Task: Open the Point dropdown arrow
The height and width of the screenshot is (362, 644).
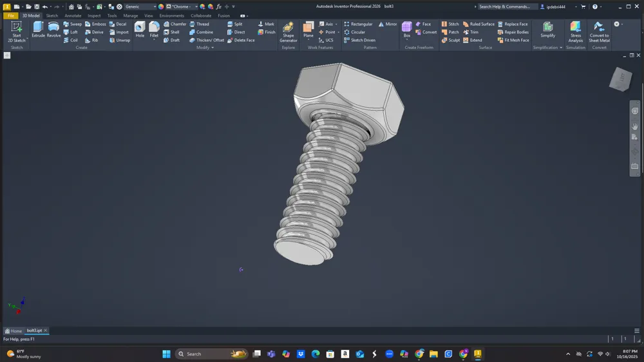Action: pyautogui.click(x=338, y=32)
